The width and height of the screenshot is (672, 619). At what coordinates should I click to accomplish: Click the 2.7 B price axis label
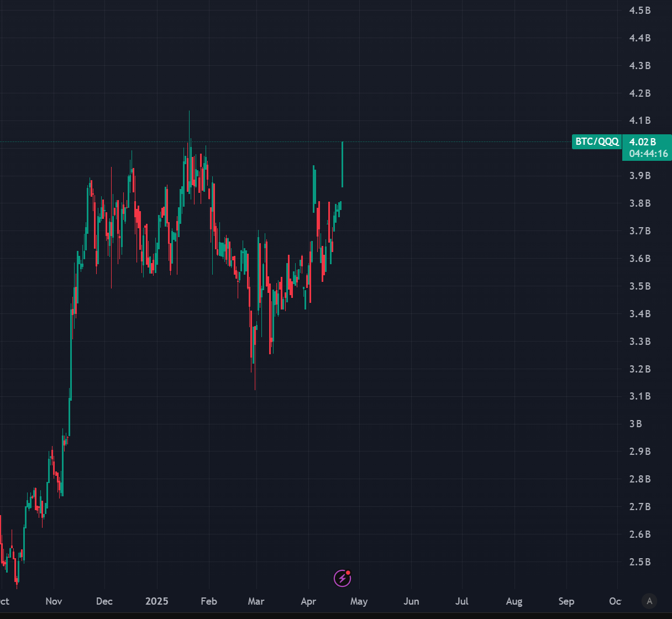640,506
